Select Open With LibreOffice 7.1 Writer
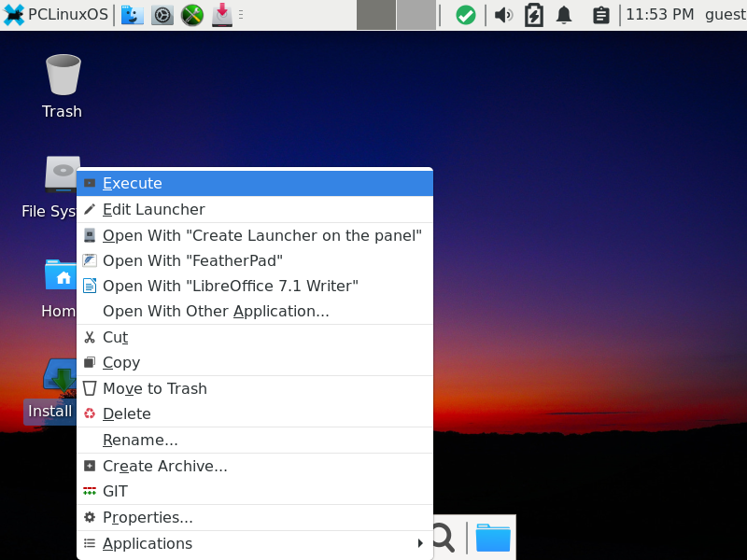The width and height of the screenshot is (747, 560). click(x=255, y=287)
